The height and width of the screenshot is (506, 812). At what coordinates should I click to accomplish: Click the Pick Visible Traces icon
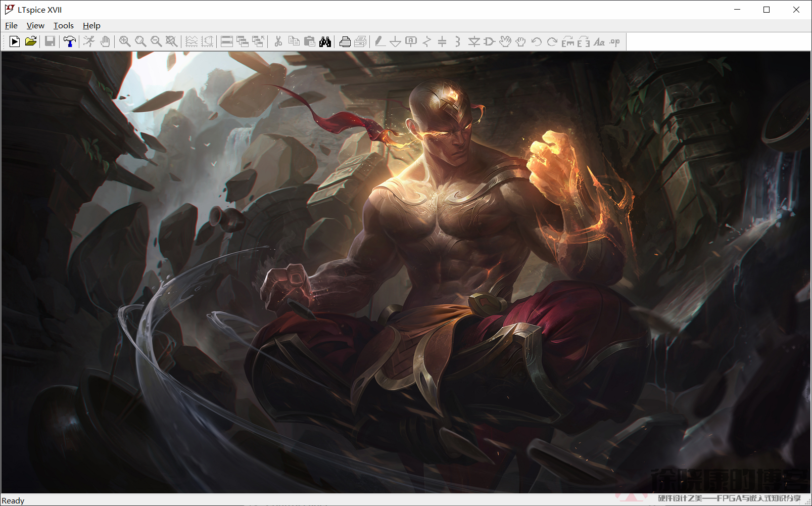coord(207,41)
